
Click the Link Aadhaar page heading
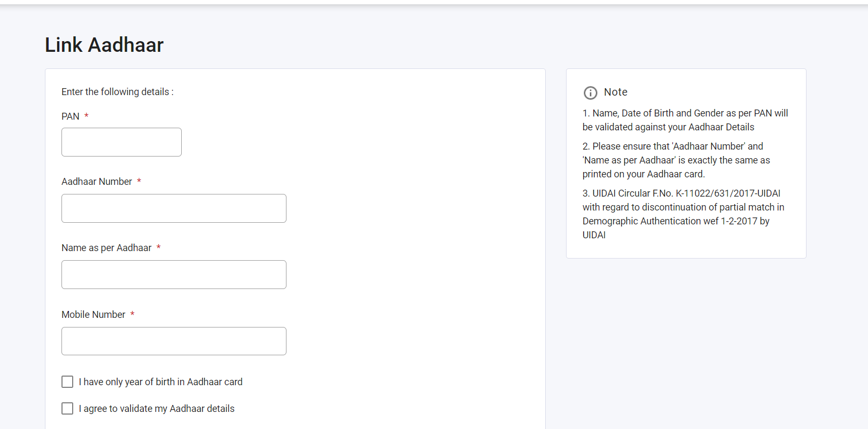(x=104, y=45)
